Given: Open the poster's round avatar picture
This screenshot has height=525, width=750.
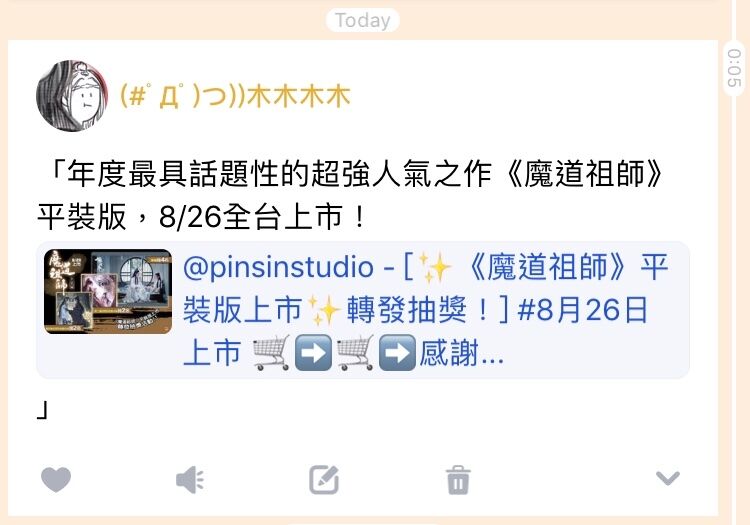Looking at the screenshot, I should (x=72, y=96).
